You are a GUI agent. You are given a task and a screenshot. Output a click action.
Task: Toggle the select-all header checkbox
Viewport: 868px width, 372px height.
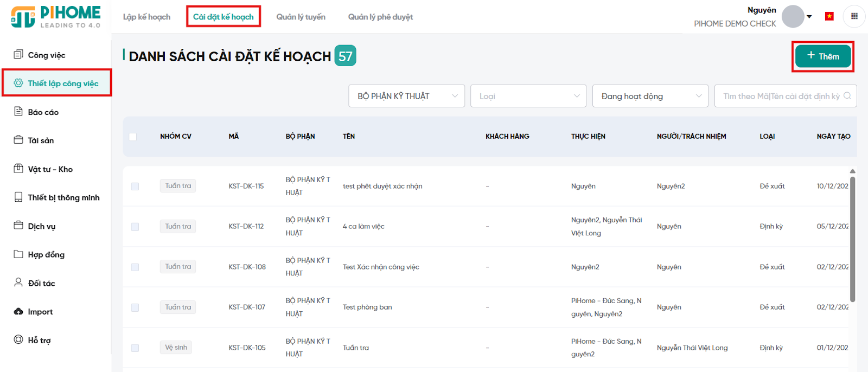[133, 137]
